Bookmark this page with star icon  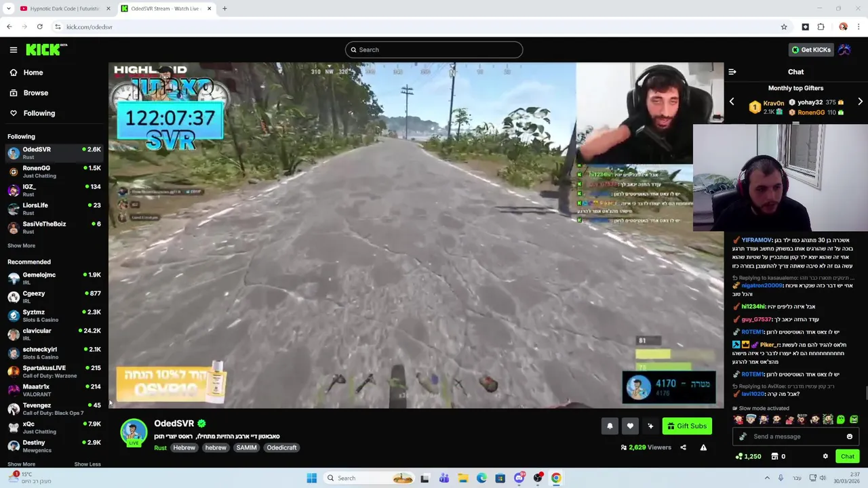pos(784,27)
